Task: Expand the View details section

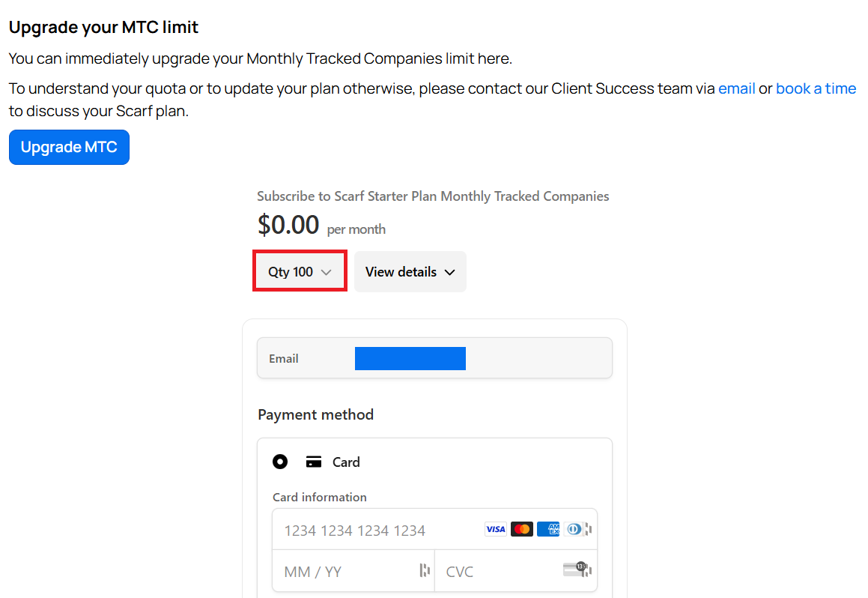Action: (410, 272)
